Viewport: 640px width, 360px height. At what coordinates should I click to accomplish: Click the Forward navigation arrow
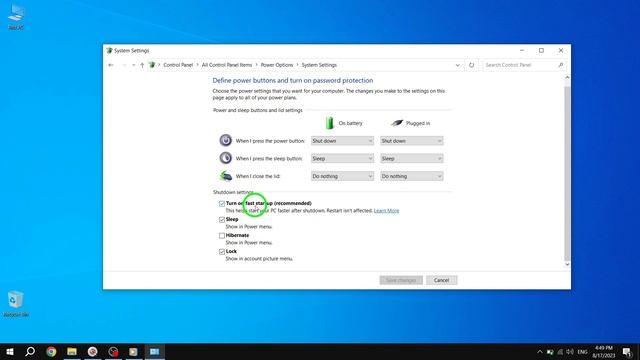pyautogui.click(x=124, y=65)
